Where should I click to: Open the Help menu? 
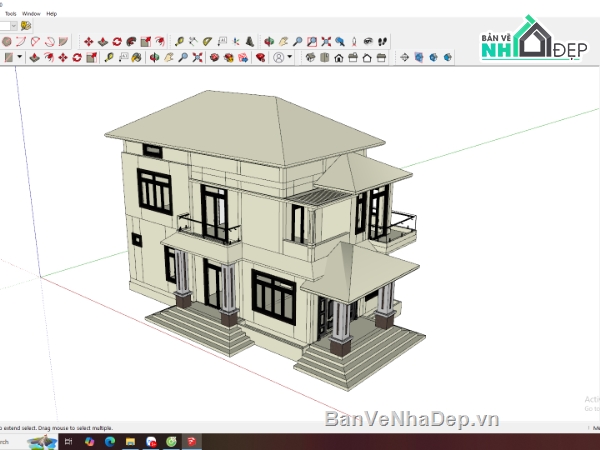[51, 14]
